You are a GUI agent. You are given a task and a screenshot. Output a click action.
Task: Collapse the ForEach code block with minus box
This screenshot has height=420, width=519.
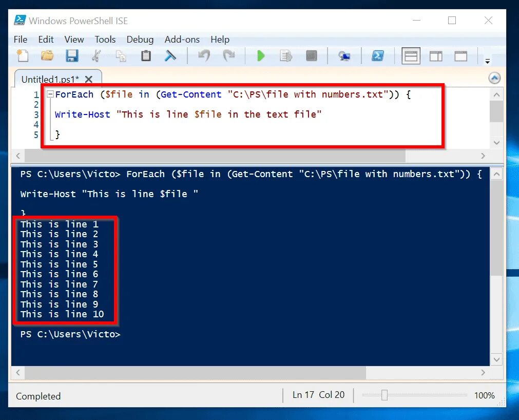(50, 94)
